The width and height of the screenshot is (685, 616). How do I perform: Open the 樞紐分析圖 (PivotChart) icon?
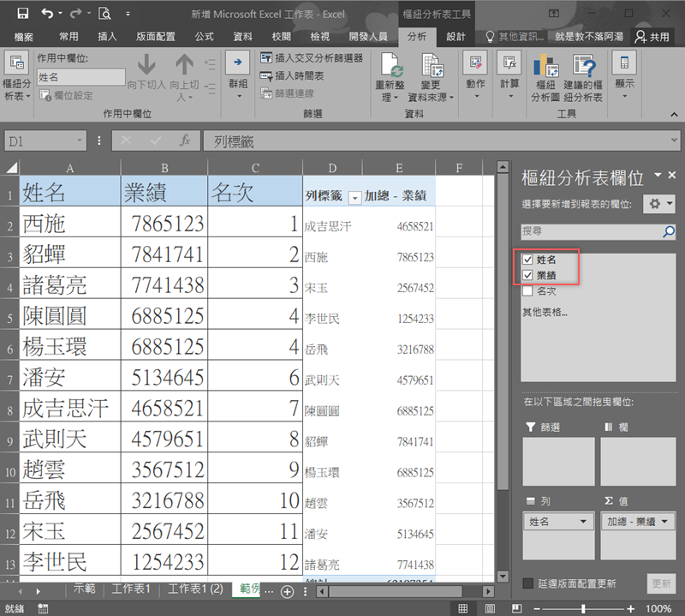pos(545,66)
